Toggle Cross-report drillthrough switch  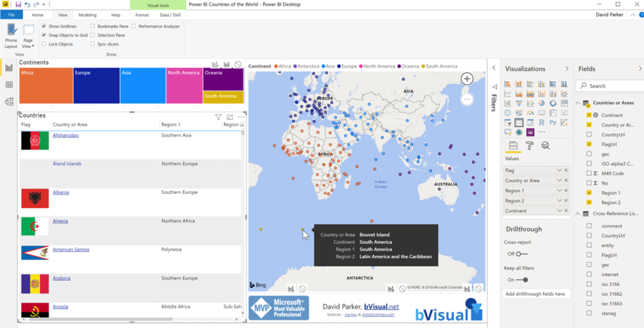(521, 254)
